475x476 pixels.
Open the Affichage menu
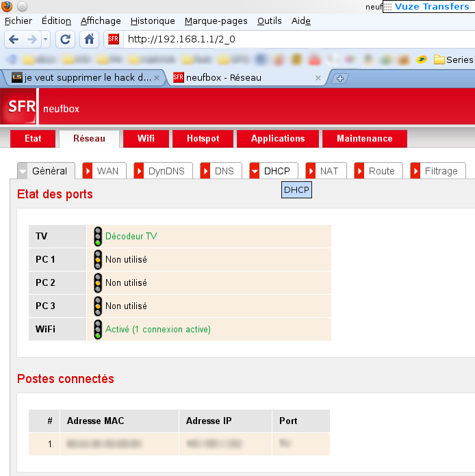pos(101,21)
